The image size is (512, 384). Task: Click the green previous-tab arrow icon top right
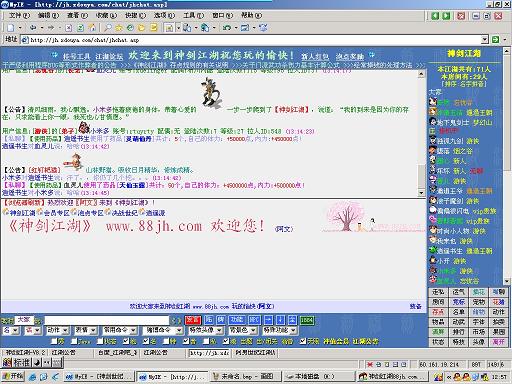click(x=435, y=16)
